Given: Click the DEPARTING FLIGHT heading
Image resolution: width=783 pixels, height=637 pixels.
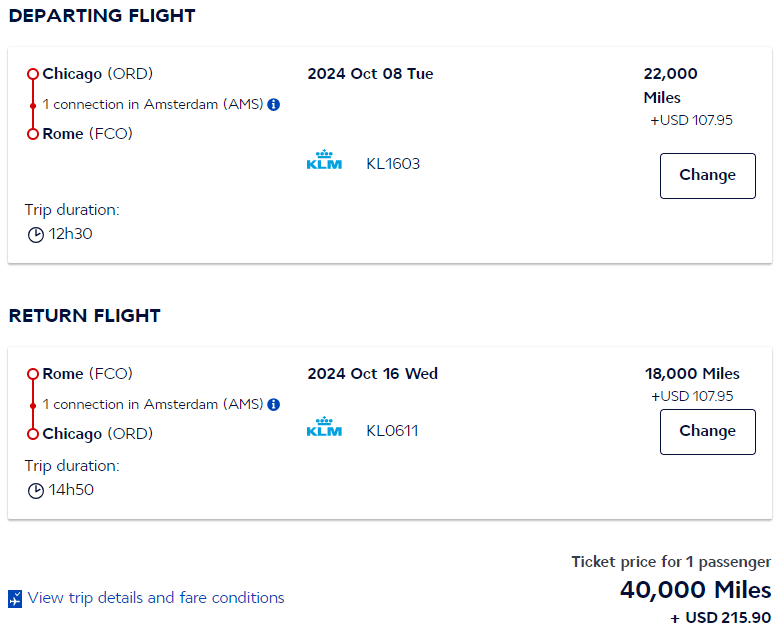Looking at the screenshot, I should 102,16.
